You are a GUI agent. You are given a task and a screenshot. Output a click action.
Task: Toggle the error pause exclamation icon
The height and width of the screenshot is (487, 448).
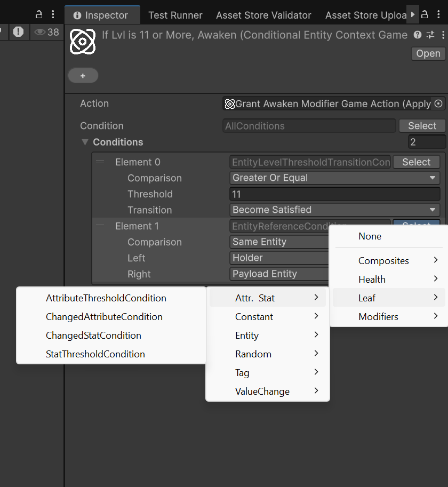point(18,31)
